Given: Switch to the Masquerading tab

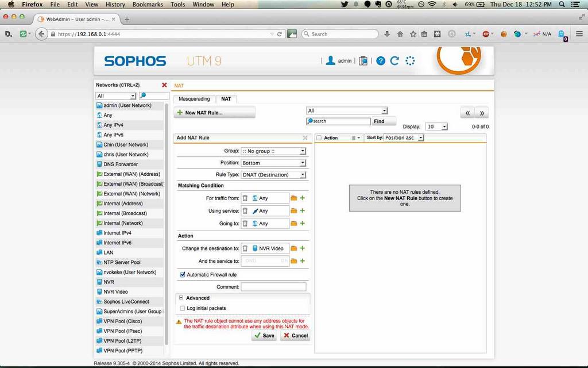Looking at the screenshot, I should [x=194, y=99].
